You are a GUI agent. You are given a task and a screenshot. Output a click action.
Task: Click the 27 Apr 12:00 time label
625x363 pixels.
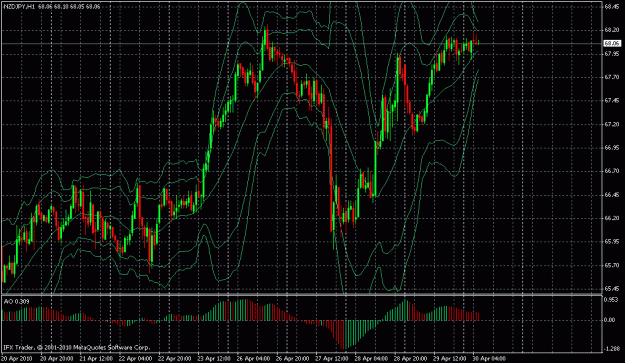pos(332,359)
